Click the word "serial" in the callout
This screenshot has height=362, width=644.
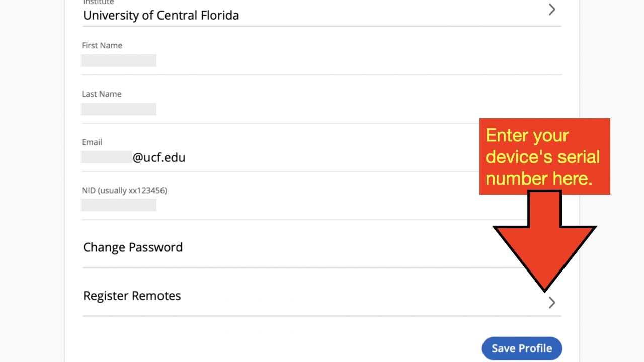[579, 157]
